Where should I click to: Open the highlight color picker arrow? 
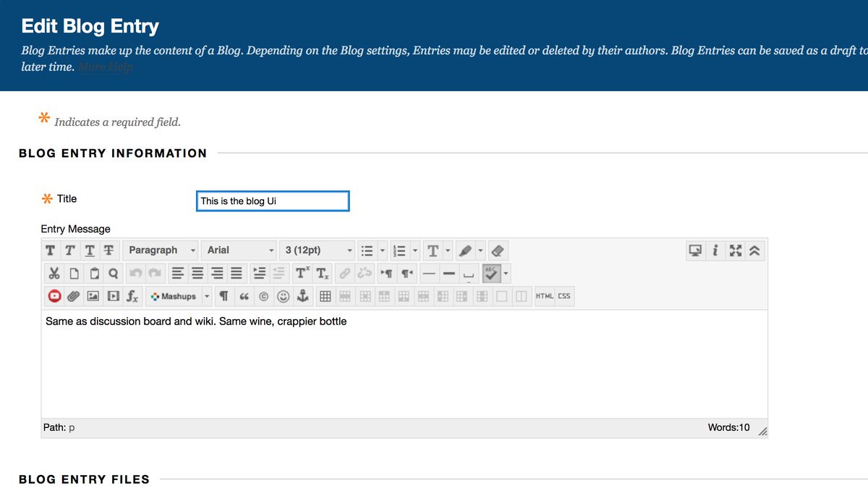pyautogui.click(x=480, y=251)
